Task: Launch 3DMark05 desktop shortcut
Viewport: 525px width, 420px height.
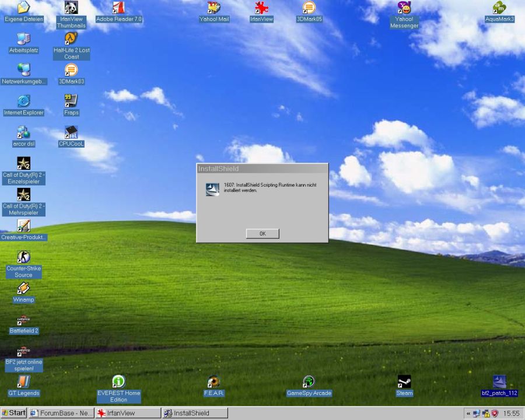Action: 309,12
